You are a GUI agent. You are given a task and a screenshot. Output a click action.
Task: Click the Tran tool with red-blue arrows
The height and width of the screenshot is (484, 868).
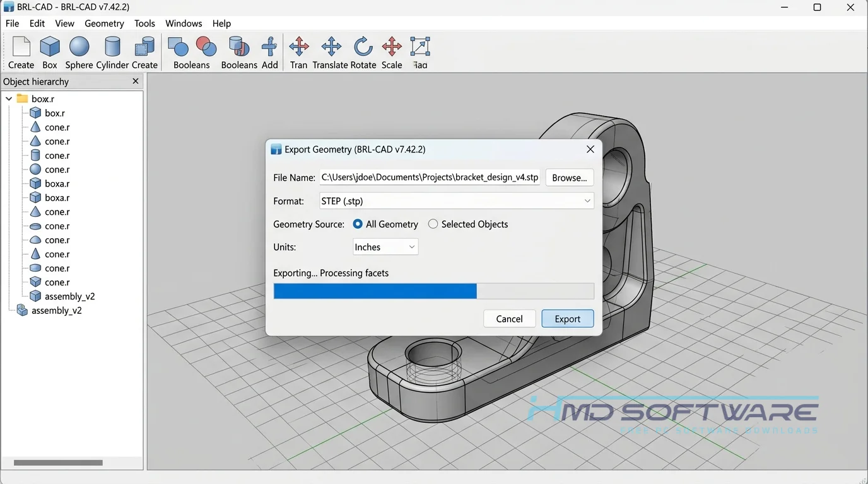299,47
